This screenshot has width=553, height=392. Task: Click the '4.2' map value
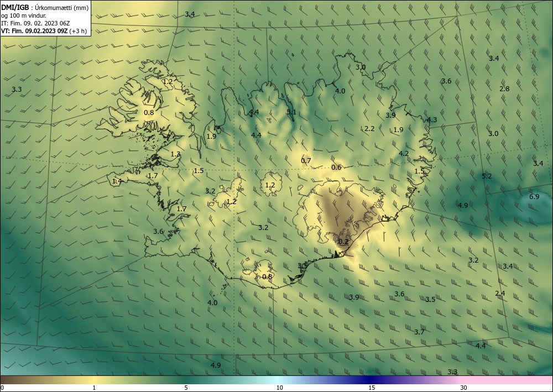coord(404,153)
